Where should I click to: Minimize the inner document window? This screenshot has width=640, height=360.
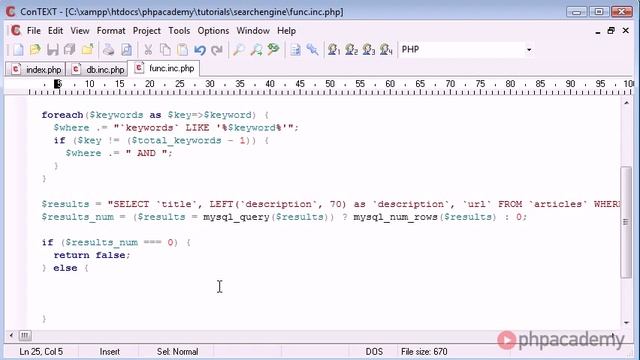(598, 31)
